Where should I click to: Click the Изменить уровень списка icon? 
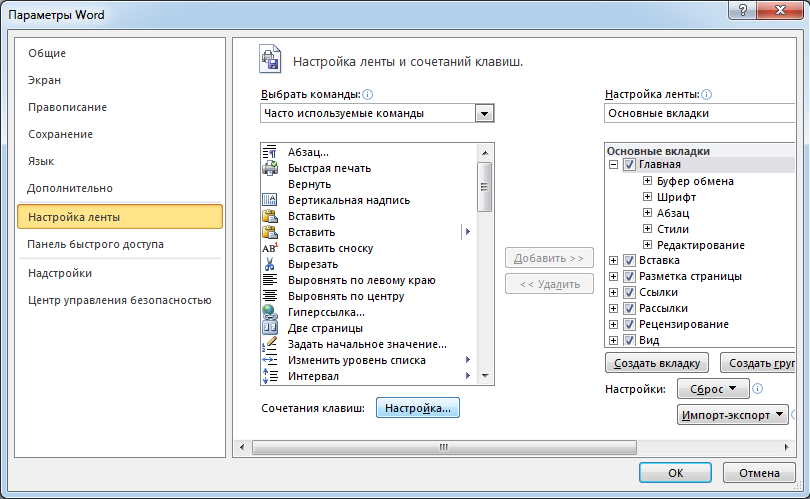click(270, 360)
